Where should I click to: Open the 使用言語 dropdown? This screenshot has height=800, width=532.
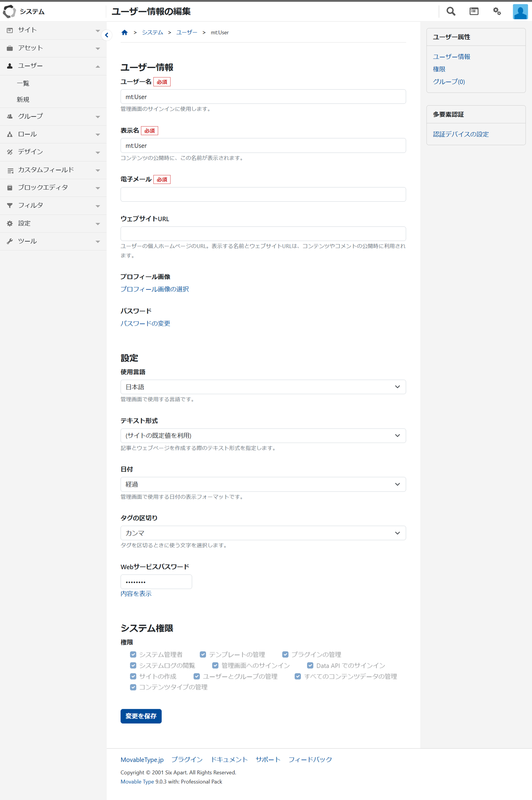point(263,387)
